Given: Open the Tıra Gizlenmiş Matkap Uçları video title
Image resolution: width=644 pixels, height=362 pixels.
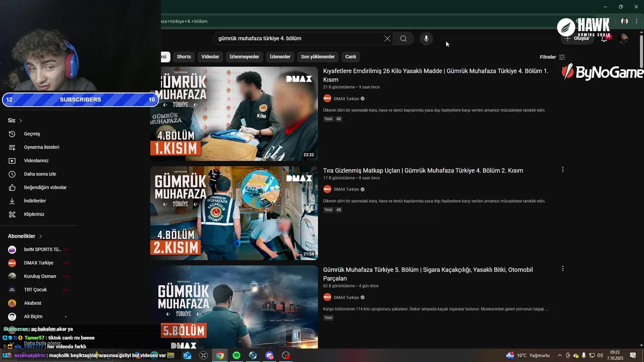Looking at the screenshot, I should click(423, 170).
